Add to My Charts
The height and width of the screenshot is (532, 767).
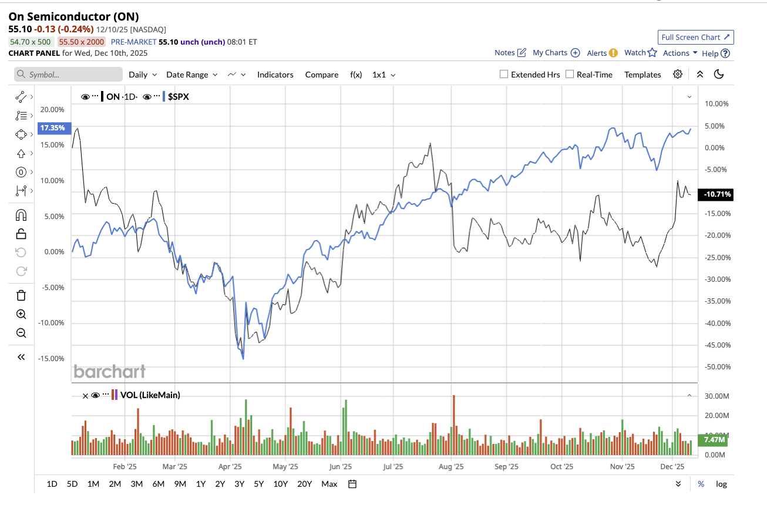556,53
